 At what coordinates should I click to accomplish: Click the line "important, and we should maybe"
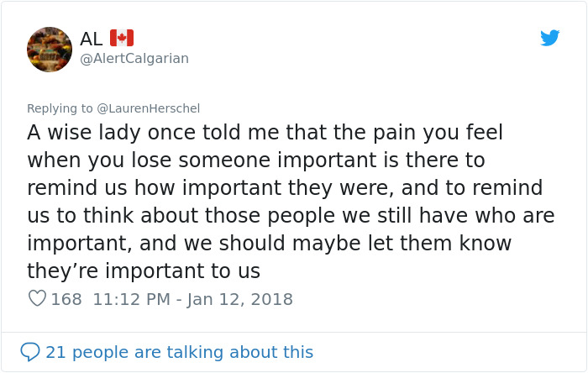[x=270, y=244]
